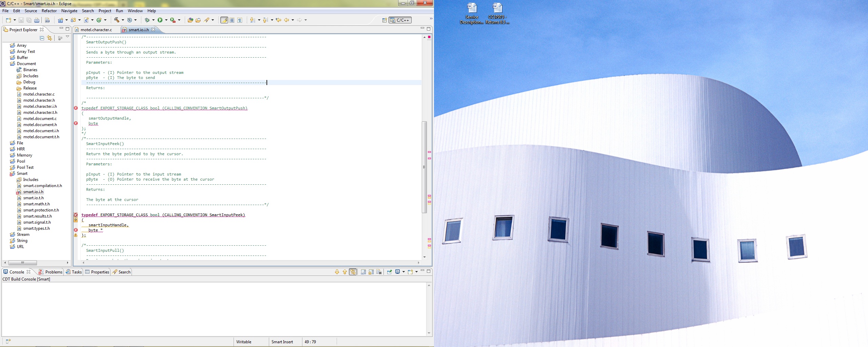Screen dimensions: 868x347
Task: Click Project Explorer horizontal scrollbar thumb
Action: click(23, 263)
